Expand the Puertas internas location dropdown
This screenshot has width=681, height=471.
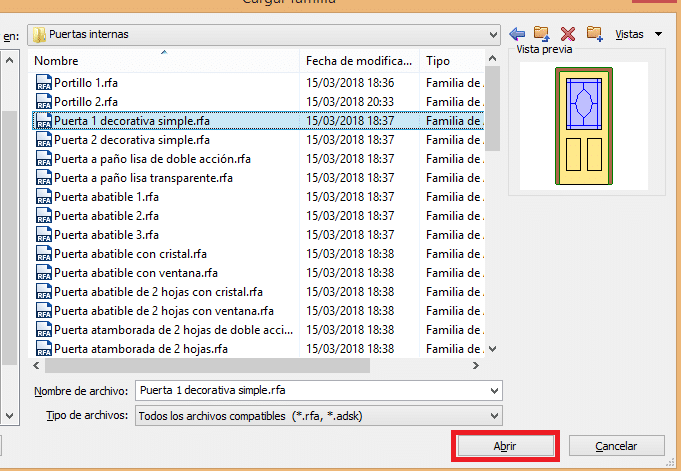tap(493, 35)
